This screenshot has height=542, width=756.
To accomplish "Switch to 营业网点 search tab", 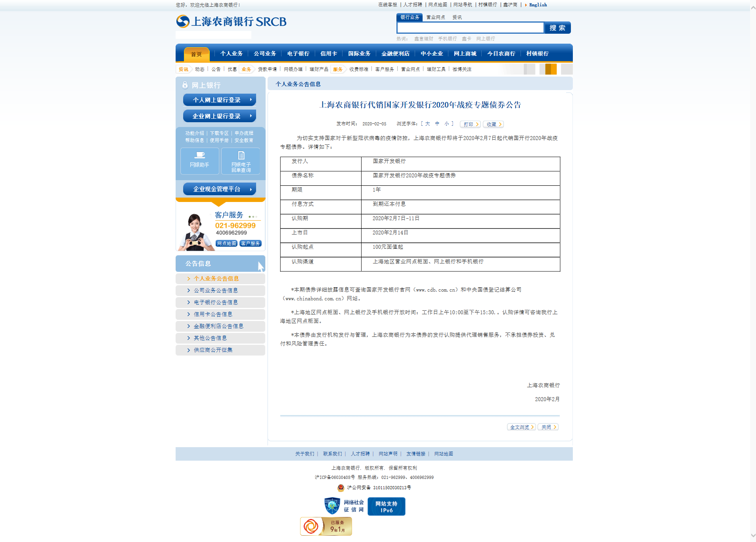I will tap(435, 17).
